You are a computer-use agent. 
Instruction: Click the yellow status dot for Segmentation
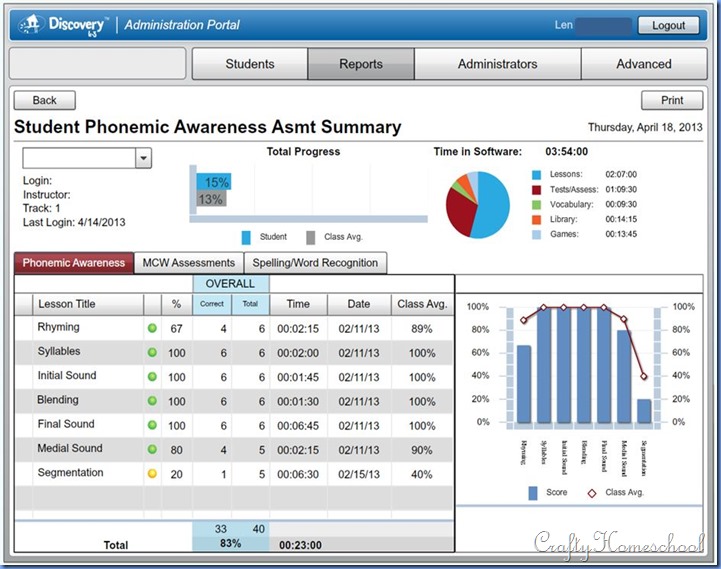click(x=153, y=473)
